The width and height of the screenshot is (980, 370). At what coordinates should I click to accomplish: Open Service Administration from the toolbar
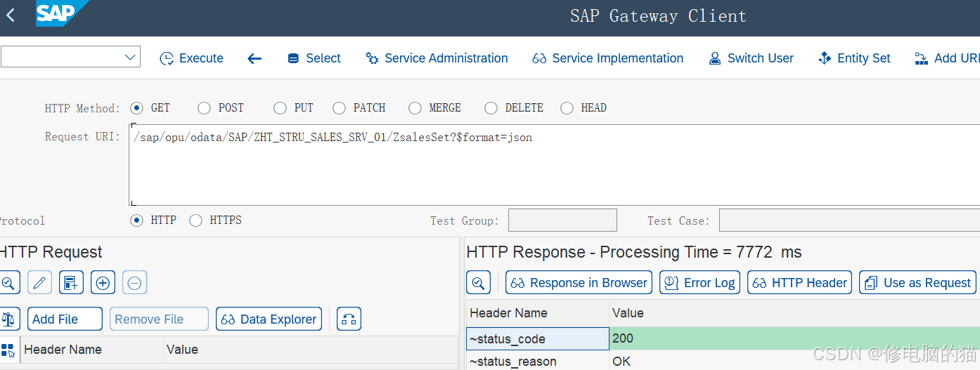(437, 58)
